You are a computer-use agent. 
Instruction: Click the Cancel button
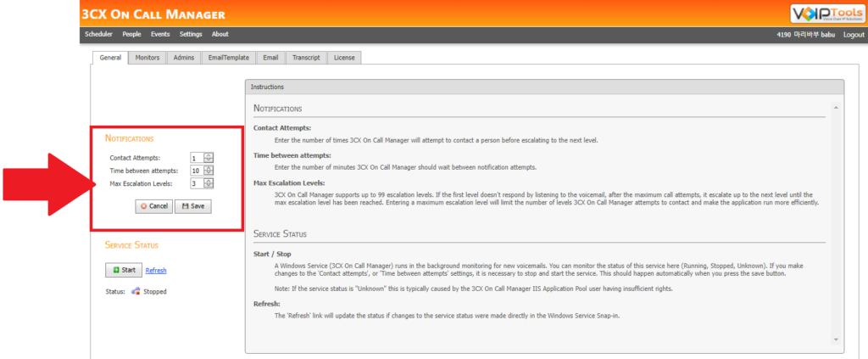[x=154, y=206]
